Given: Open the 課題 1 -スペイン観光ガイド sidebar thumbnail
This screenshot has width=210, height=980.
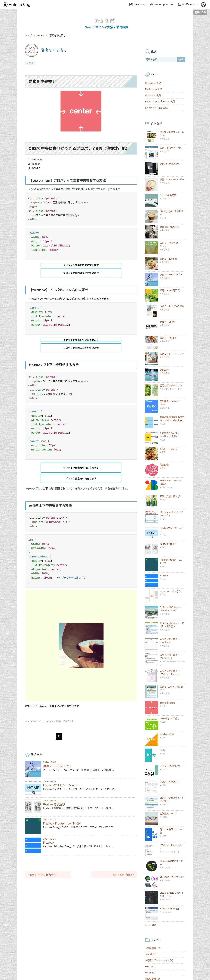Looking at the screenshot, I should (151, 691).
